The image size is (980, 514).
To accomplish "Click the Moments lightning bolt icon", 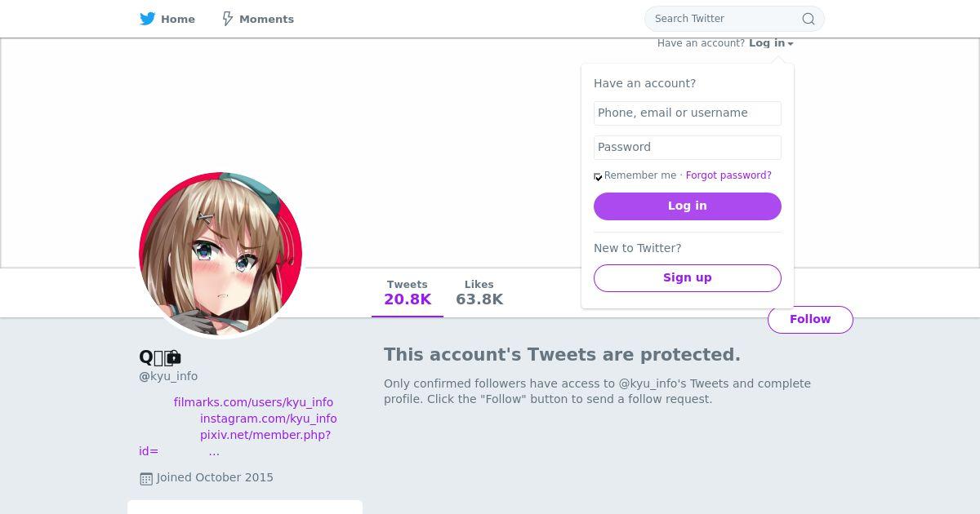I will coord(228,19).
